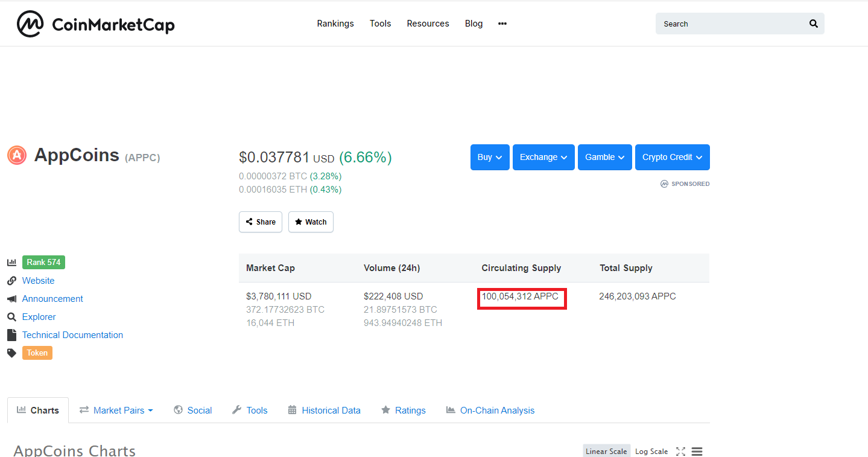Click the Volume (24h) column header
The height and width of the screenshot is (457, 868).
[392, 268]
